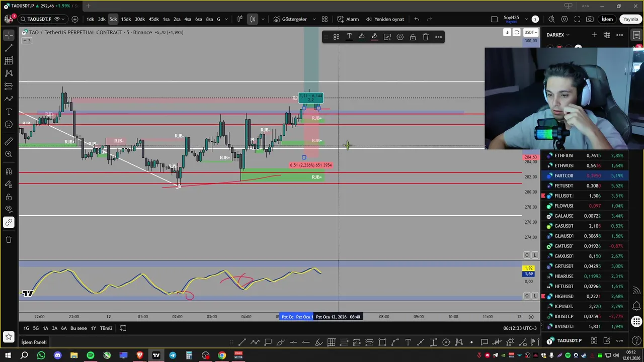The image size is (644, 362).
Task: Toggle the candles chart type button
Action: 253,19
